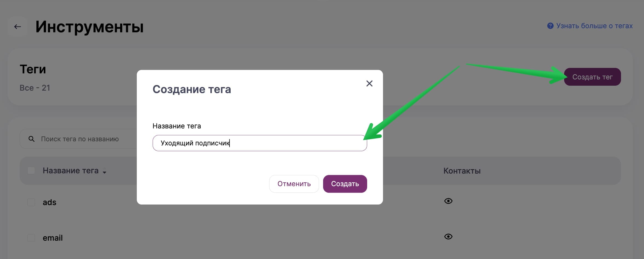Sort by the Название тега arrow
Viewport: 644px width, 259px height.
coord(105,172)
